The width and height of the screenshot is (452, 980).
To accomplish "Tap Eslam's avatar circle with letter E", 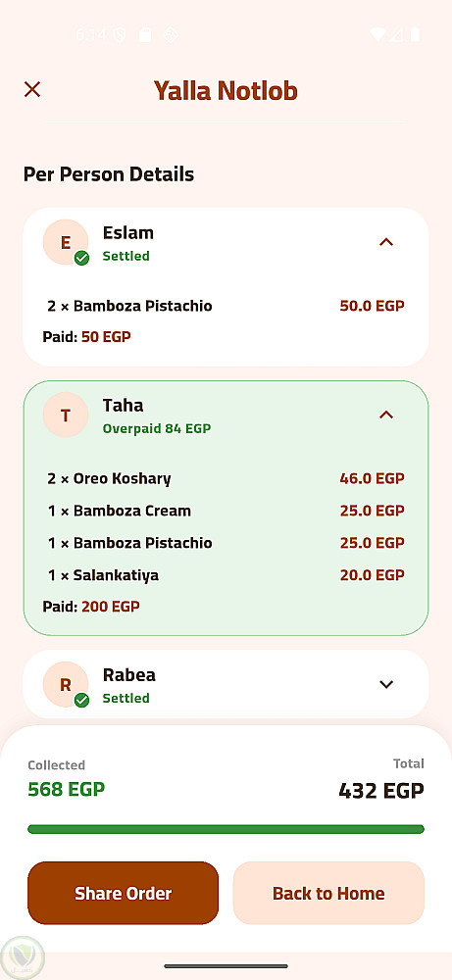I will [66, 242].
